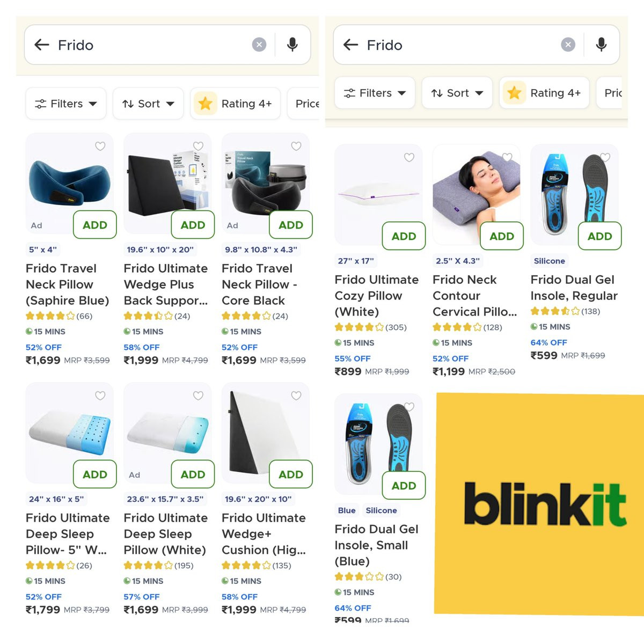Tap microphone icon in right search bar
644x644 pixels.
point(601,45)
